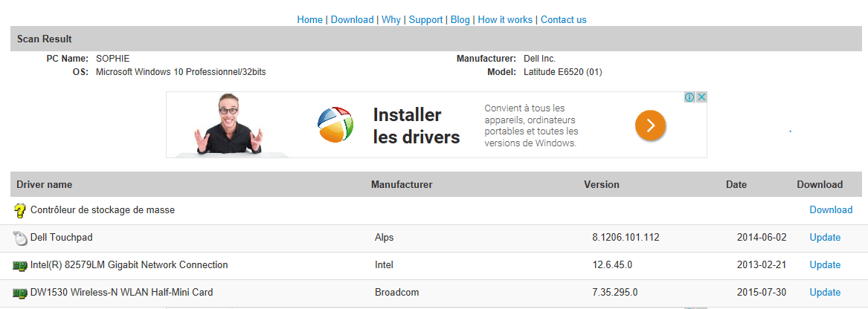This screenshot has height=309, width=868.
Task: Close the Installer les drivers ad
Action: [x=701, y=97]
